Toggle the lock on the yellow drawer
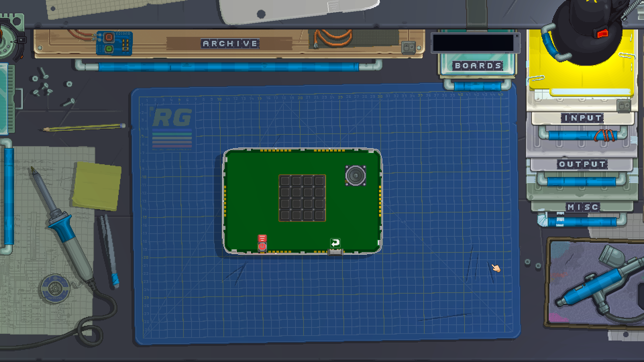This screenshot has height=362, width=644. pos(624,106)
